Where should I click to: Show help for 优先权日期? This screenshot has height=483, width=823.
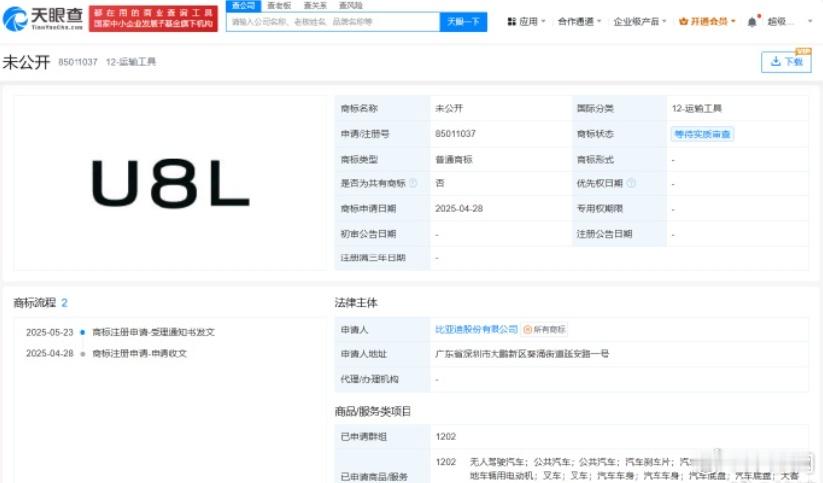click(x=631, y=183)
